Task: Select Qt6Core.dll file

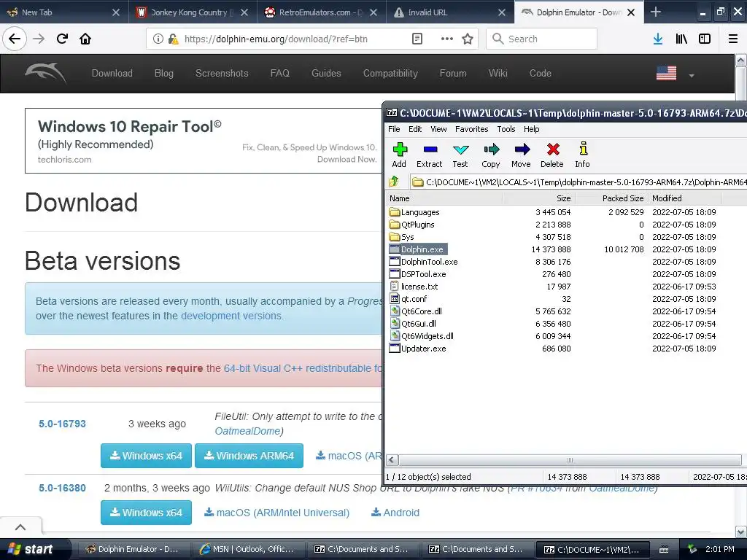Action: [x=416, y=311]
